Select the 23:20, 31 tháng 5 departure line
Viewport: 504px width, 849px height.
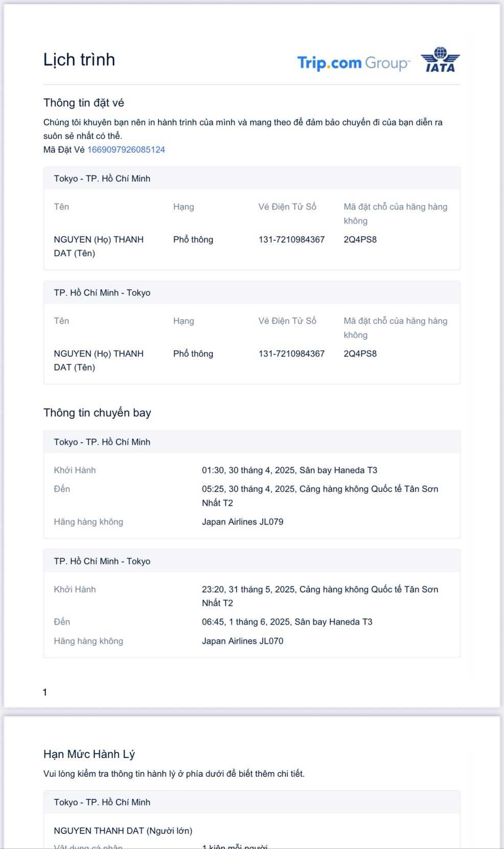319,589
